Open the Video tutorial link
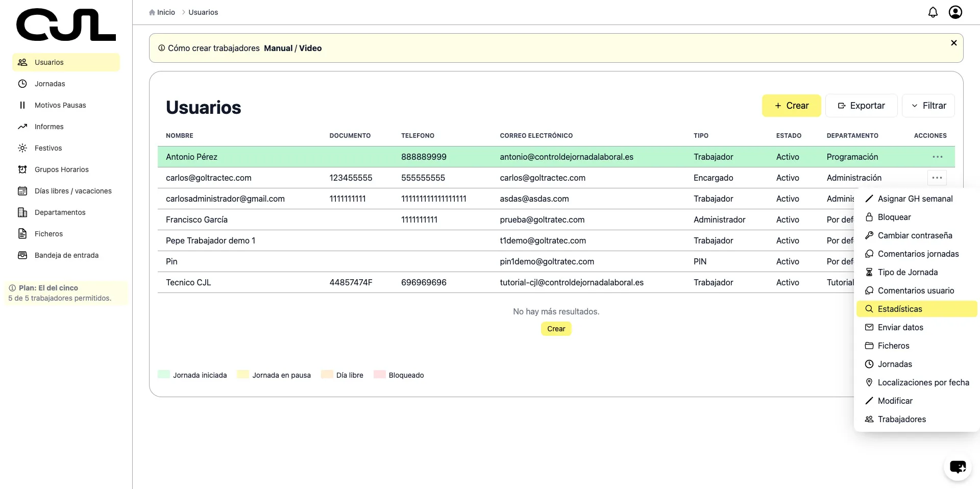The height and width of the screenshot is (489, 980). pos(310,48)
